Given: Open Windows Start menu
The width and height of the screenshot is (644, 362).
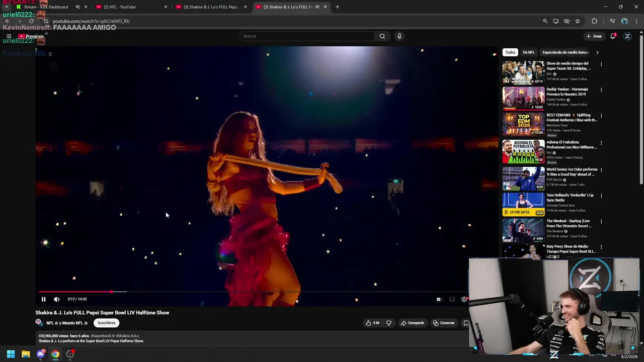Looking at the screenshot, I should point(11,354).
